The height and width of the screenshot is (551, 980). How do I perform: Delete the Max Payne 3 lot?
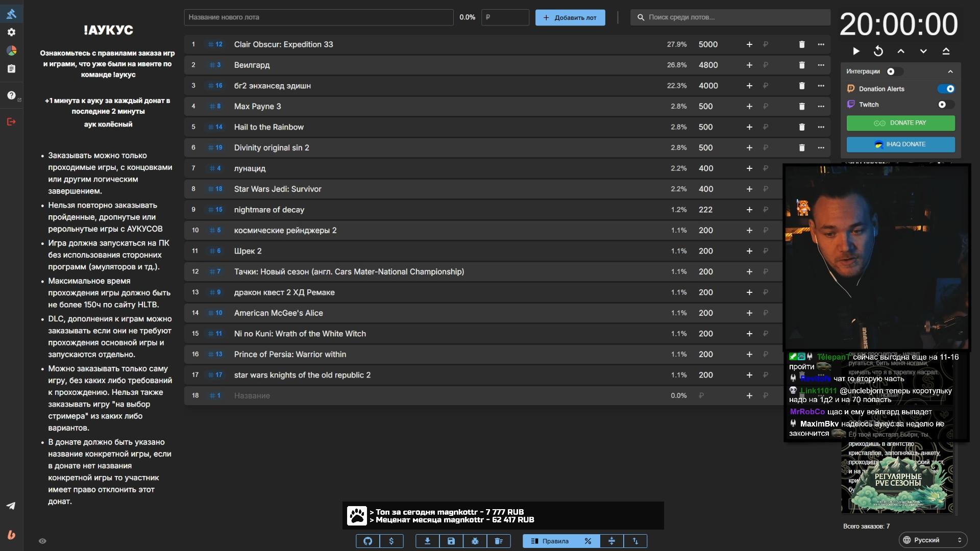(x=801, y=107)
